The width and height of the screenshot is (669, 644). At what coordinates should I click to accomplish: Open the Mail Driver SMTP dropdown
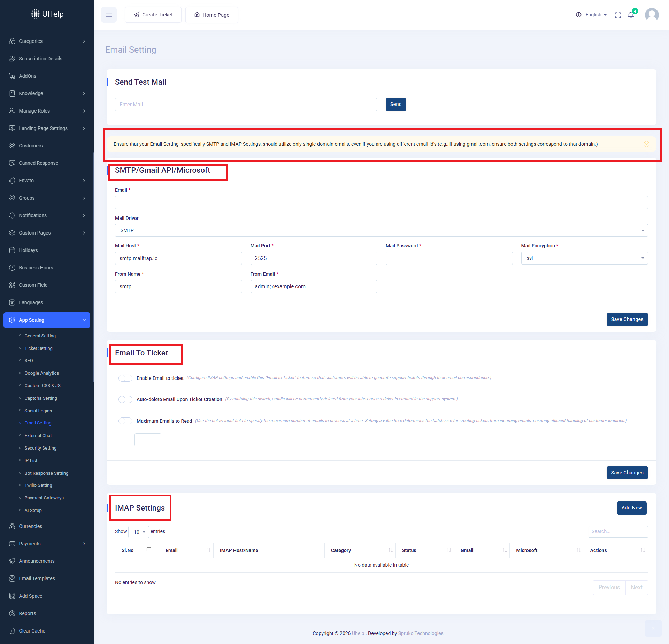381,230
